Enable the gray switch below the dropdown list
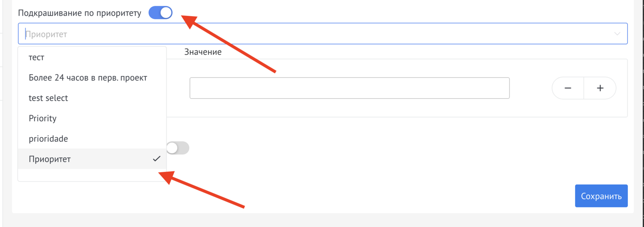The height and width of the screenshot is (227, 644). tap(178, 148)
